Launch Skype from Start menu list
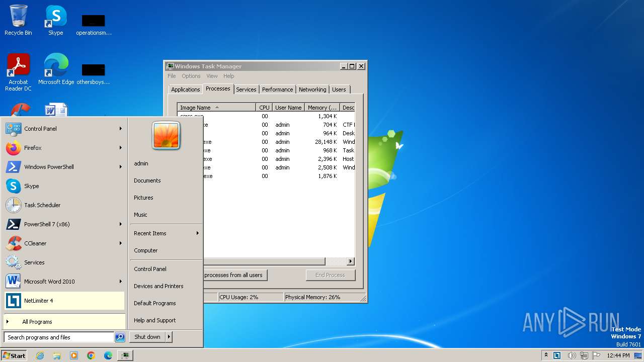The width and height of the screenshot is (644, 362). pyautogui.click(x=64, y=186)
